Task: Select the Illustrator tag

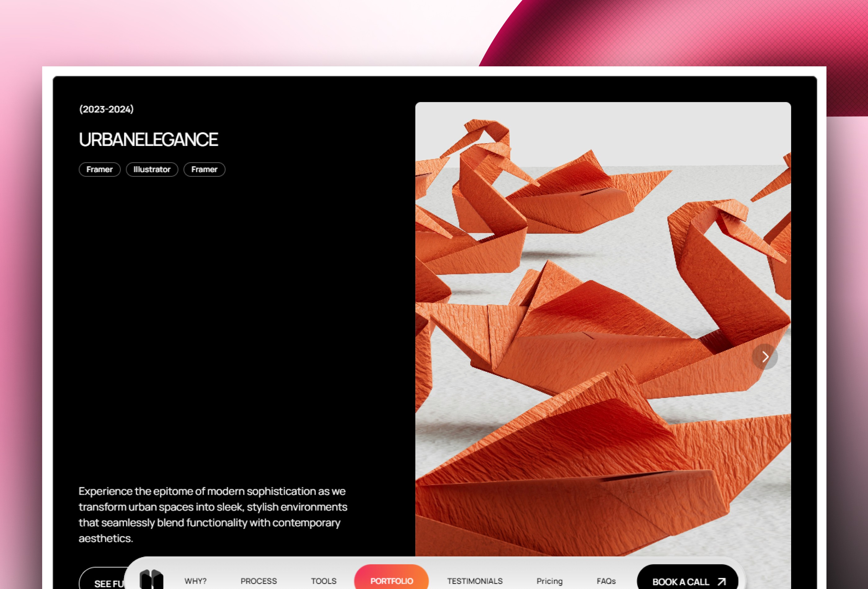Action: [152, 169]
